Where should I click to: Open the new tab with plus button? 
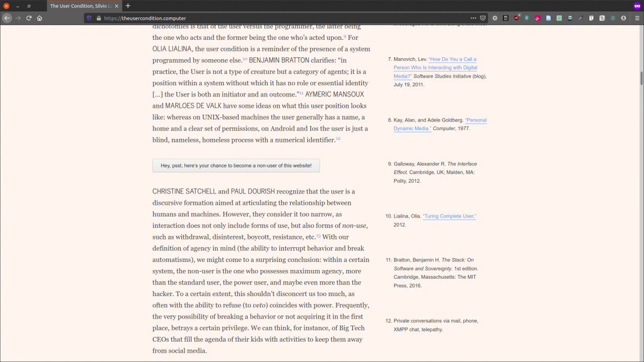tap(128, 6)
